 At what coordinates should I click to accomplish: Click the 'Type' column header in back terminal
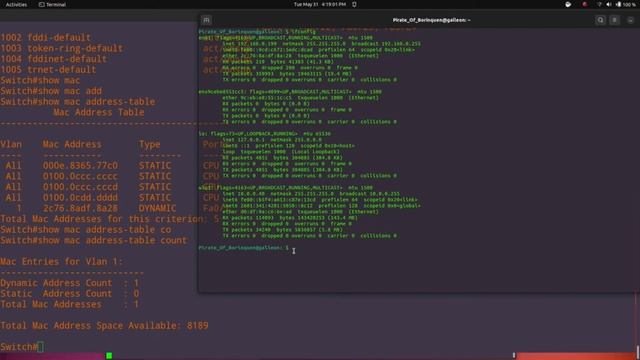click(x=149, y=144)
